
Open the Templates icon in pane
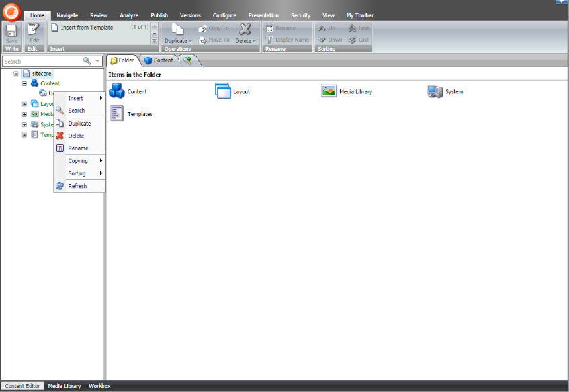click(x=116, y=113)
